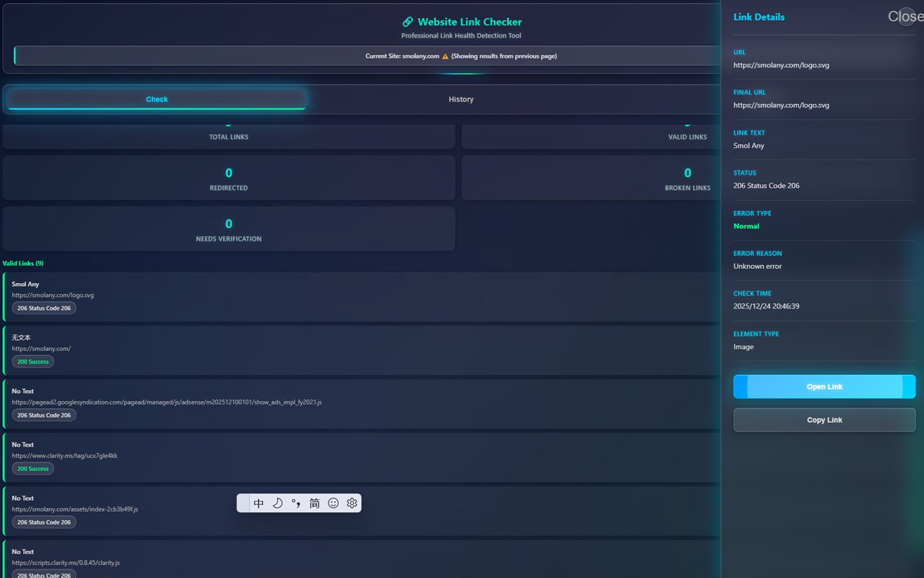Screen dimensions: 924x578
Task: Click the Broken Links count card
Action: 591,178
